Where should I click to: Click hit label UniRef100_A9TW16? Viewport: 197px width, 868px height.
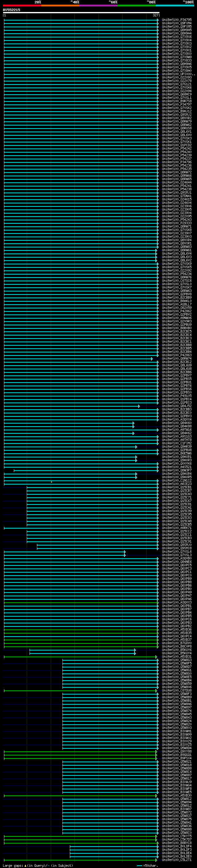tap(176, 430)
